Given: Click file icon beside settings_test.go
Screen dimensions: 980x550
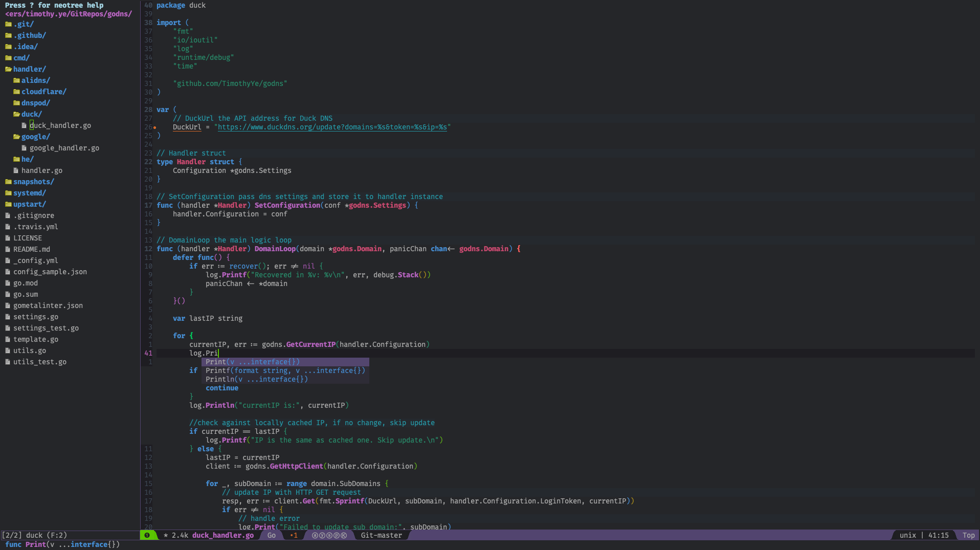Looking at the screenshot, I should (x=8, y=328).
